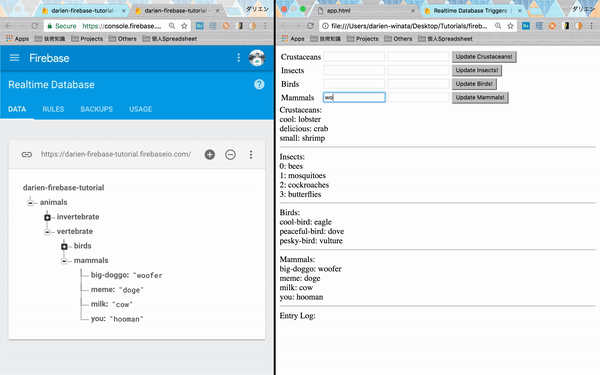Screen dimensions: 600x375
Task: Click the Firebase account avatar
Action: pos(257,58)
